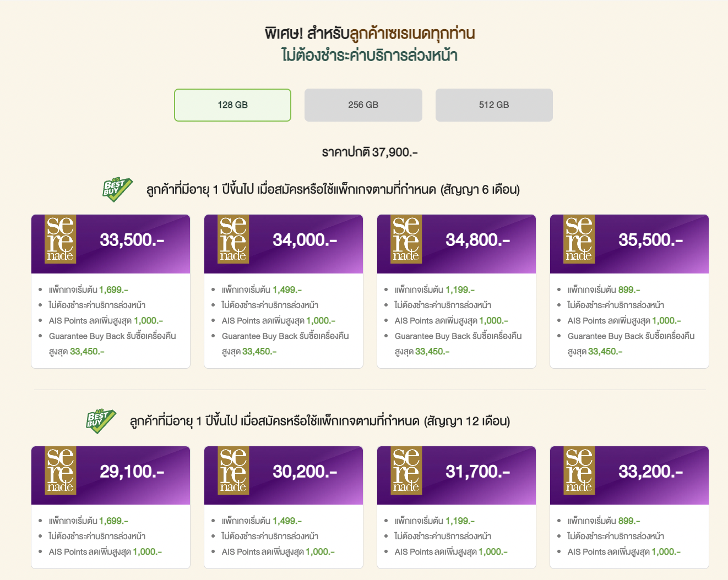Screen dimensions: 728x580
Task: Select the 128 GB storage tab
Action: (x=232, y=105)
